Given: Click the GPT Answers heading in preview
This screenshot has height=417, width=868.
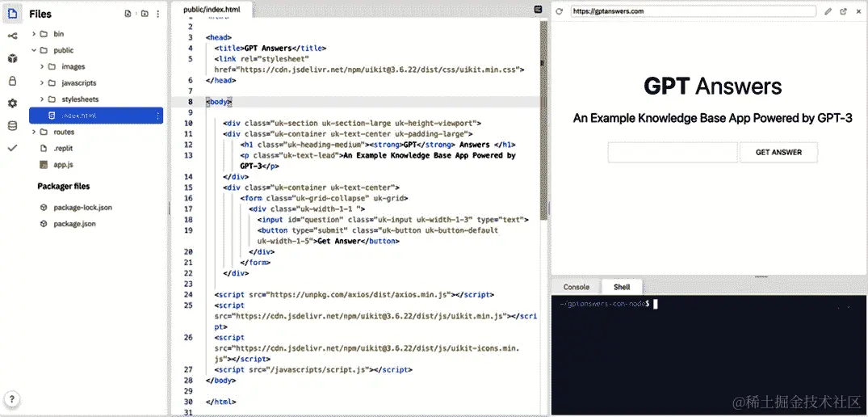Looking at the screenshot, I should pyautogui.click(x=712, y=86).
